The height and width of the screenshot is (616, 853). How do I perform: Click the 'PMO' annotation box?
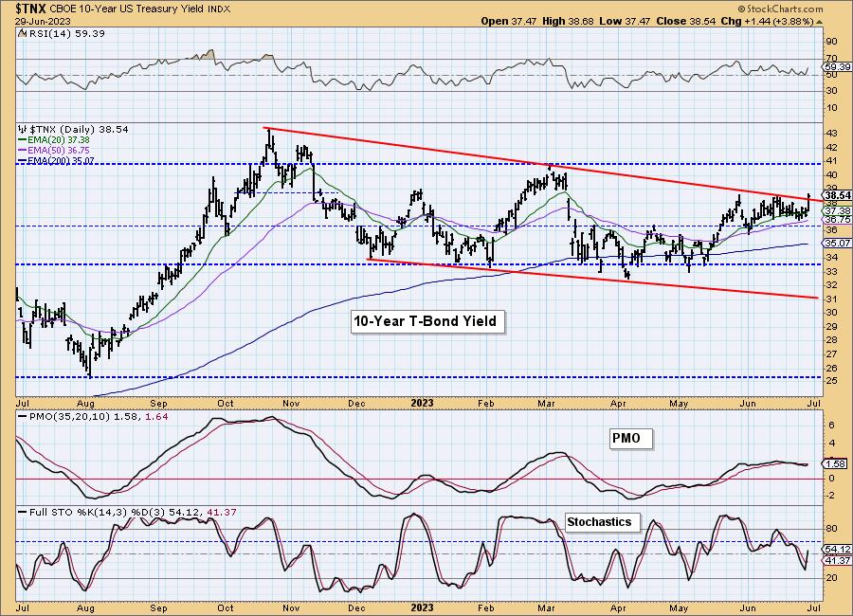630,438
